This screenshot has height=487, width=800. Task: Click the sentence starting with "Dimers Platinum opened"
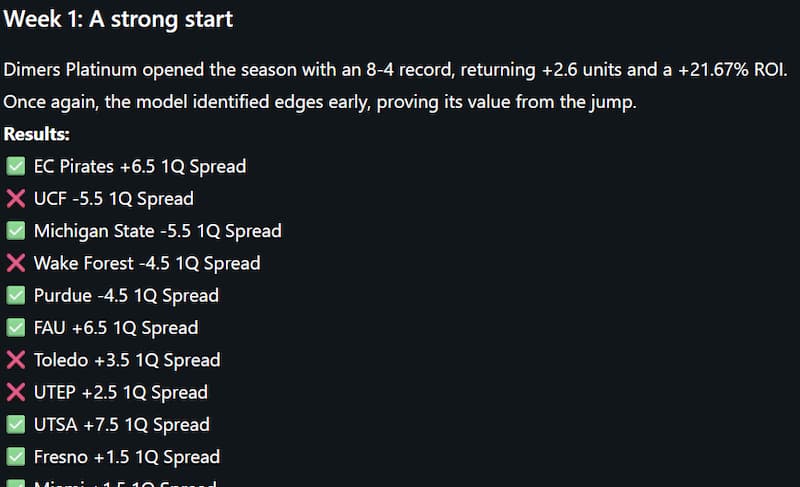click(395, 70)
